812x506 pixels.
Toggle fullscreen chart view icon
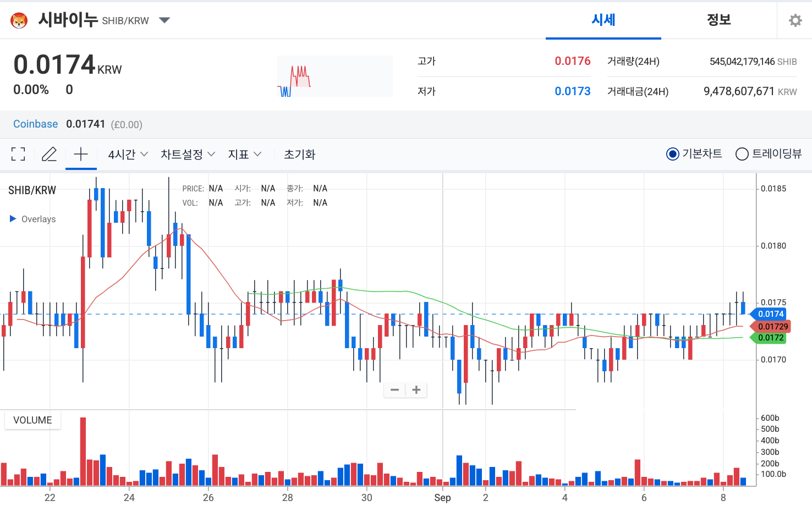click(18, 154)
